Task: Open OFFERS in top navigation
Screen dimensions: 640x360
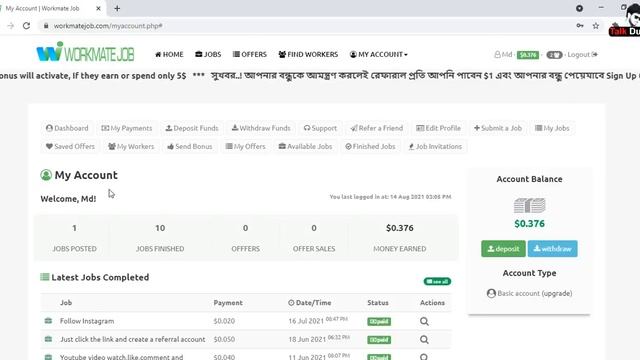Action: tap(250, 54)
